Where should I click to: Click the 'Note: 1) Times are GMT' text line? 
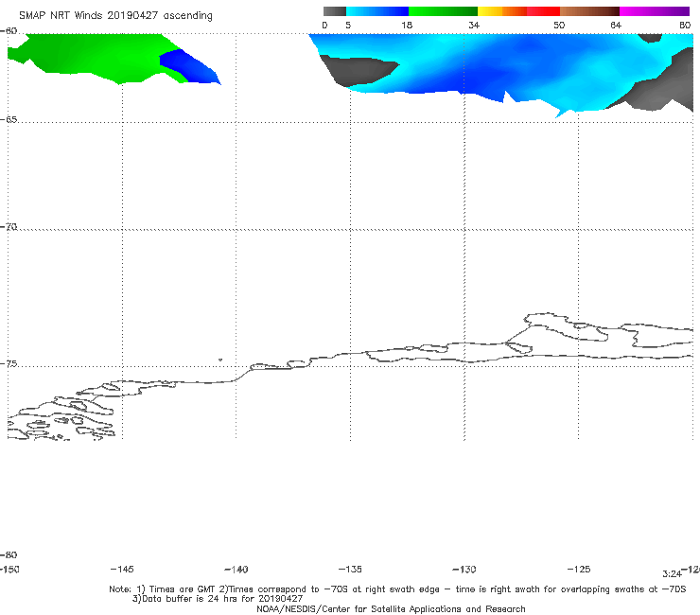point(397,589)
